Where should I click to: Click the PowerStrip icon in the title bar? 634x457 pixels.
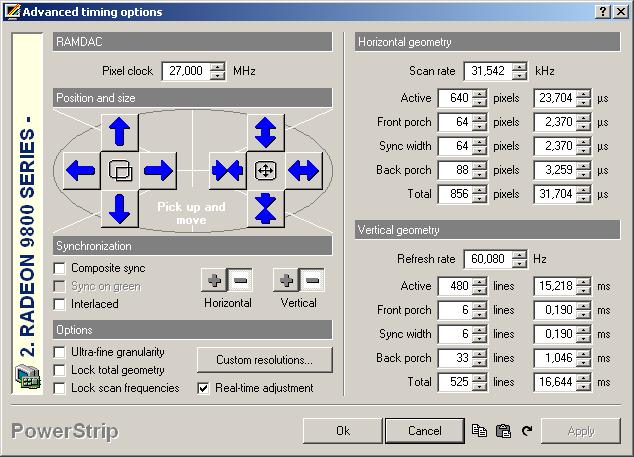coord(12,11)
